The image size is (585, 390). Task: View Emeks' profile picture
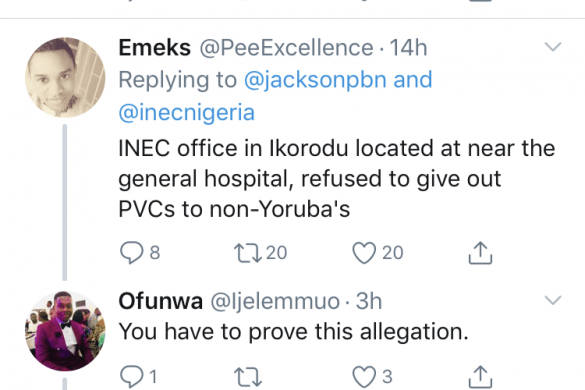[65, 77]
